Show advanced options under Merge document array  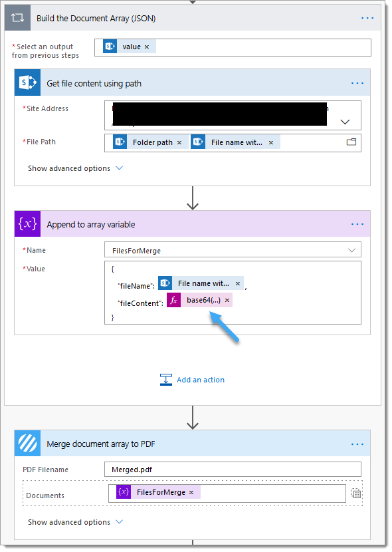[75, 522]
